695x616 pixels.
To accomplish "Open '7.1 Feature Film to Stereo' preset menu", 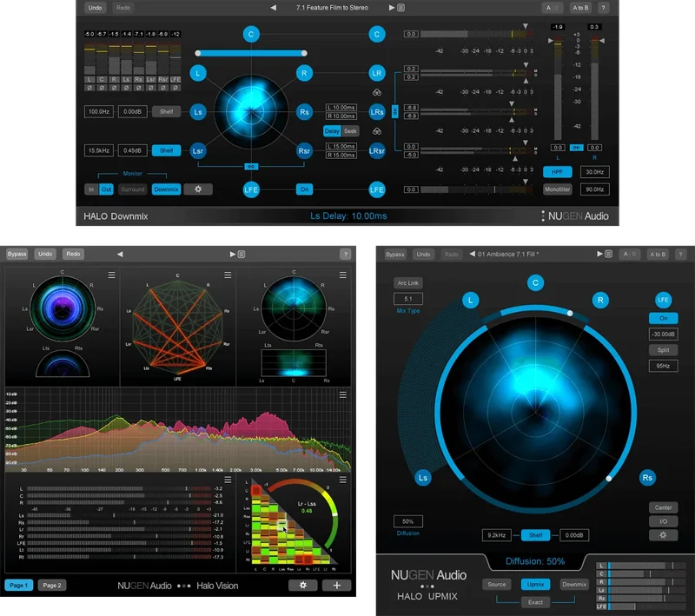I will pos(332,8).
